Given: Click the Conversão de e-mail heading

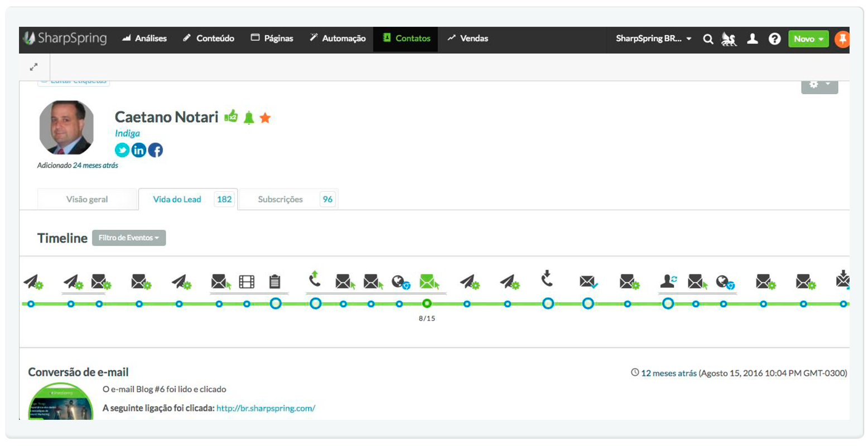Looking at the screenshot, I should 78,372.
